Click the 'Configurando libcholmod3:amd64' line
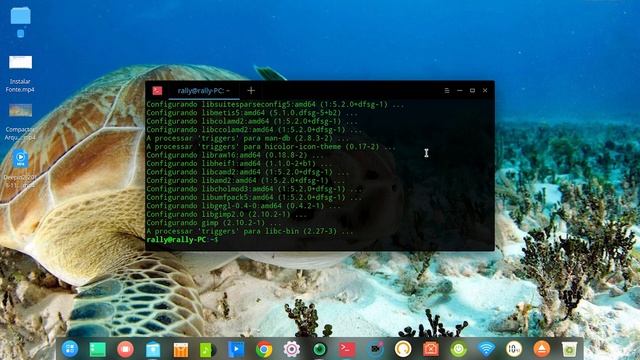This screenshot has height=360, width=640. click(254, 189)
